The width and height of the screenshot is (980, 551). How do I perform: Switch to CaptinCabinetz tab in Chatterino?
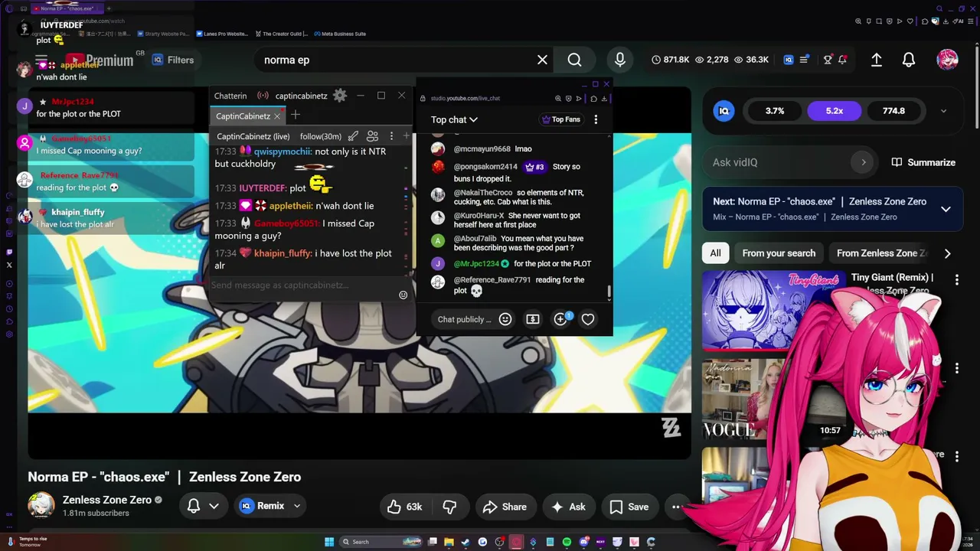(243, 116)
